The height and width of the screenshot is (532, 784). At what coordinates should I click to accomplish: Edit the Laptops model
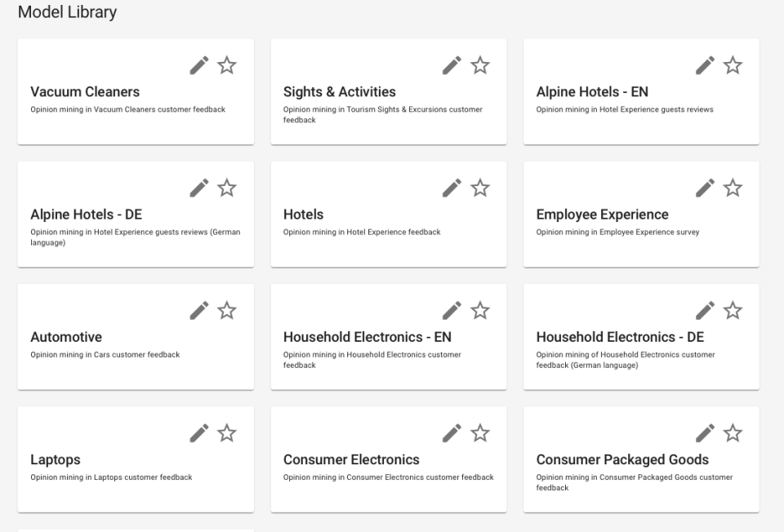coord(198,432)
